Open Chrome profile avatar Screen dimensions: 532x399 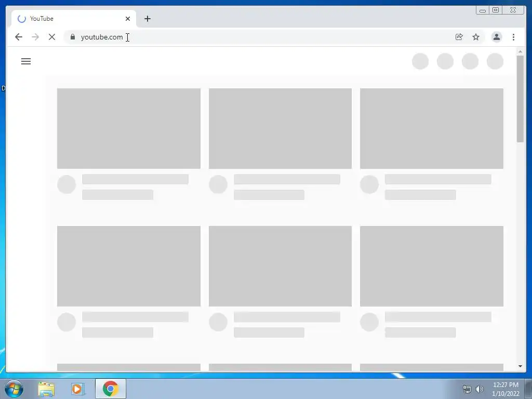point(496,37)
